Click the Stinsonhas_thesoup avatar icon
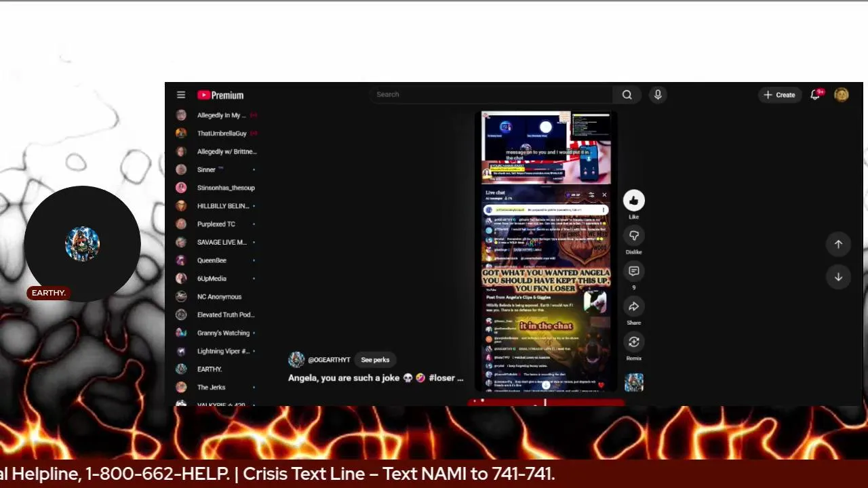 click(x=181, y=188)
